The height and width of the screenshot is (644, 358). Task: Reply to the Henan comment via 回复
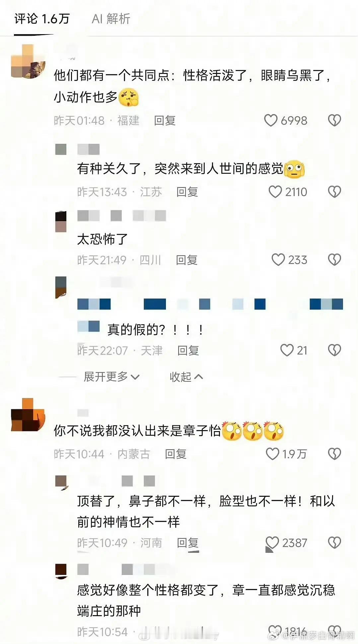tap(187, 543)
